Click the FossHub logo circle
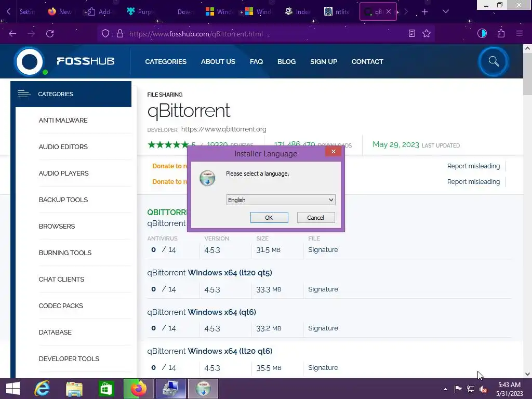This screenshot has width=532, height=399. [30, 61]
